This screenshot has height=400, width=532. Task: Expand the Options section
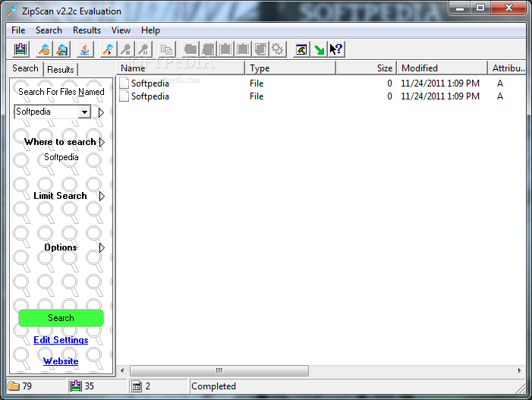[x=102, y=247]
